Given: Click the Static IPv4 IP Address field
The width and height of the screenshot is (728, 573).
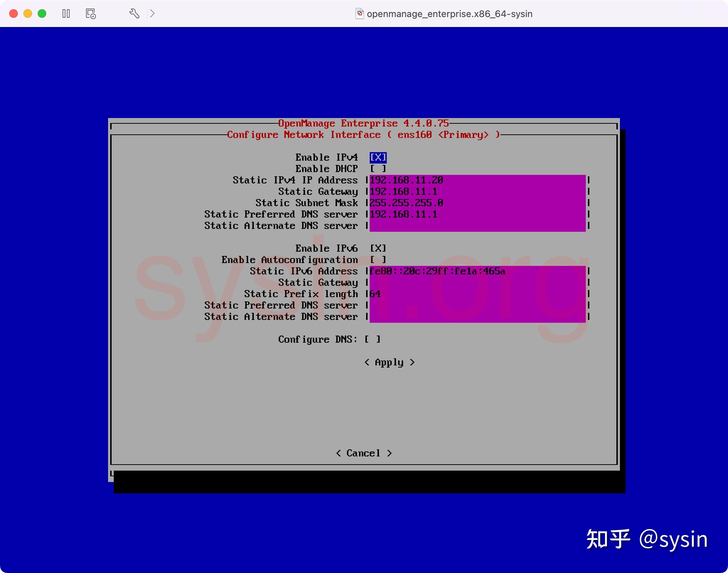Looking at the screenshot, I should (x=477, y=180).
